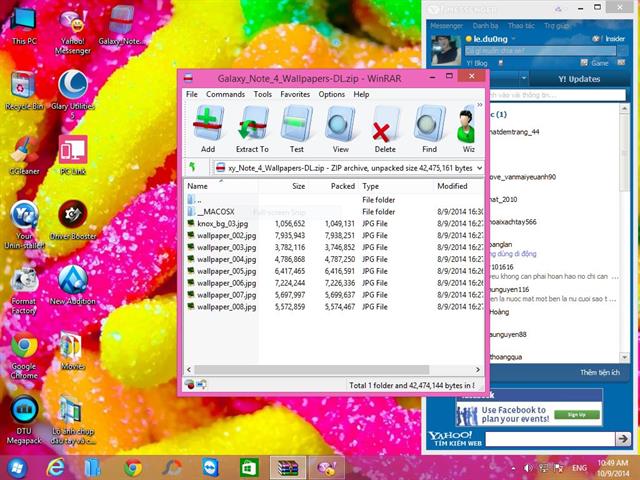The width and height of the screenshot is (640, 480).
Task: Select wallpaper_008.jpg file
Action: tap(334, 307)
